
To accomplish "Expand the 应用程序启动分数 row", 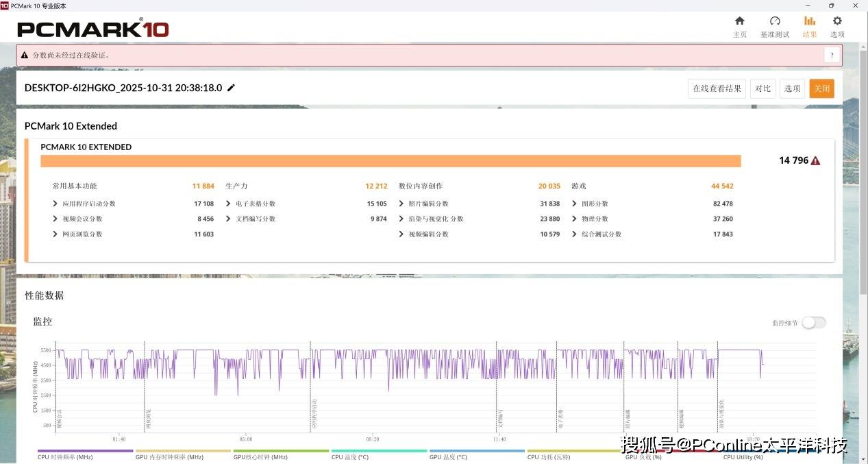I will point(55,204).
